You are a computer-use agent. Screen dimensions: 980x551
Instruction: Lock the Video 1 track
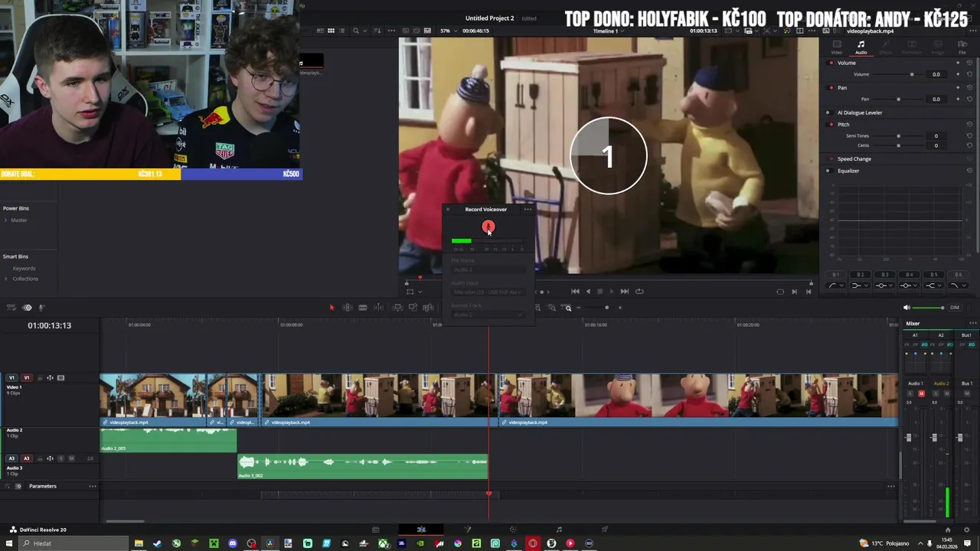click(x=40, y=377)
